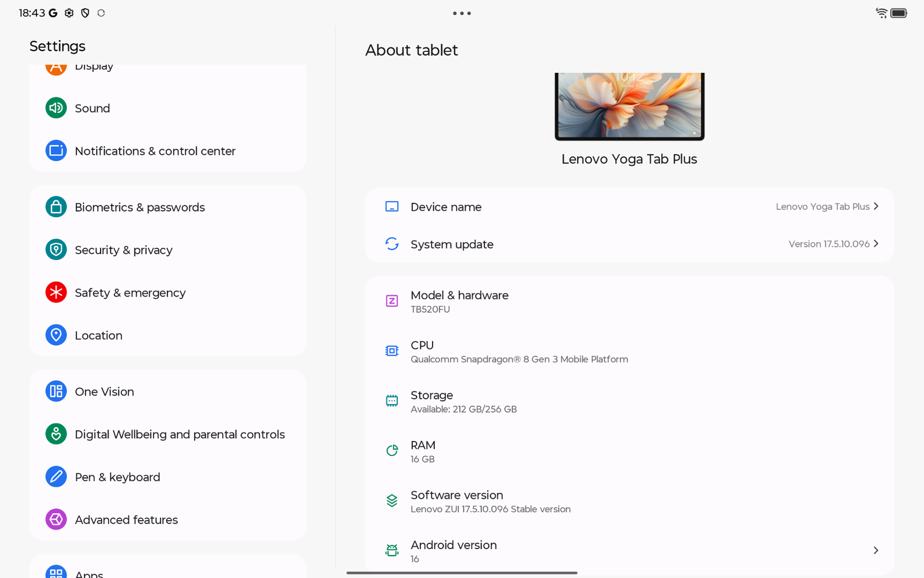Open Location pin icon
Viewport: 924px width, 578px height.
[56, 335]
